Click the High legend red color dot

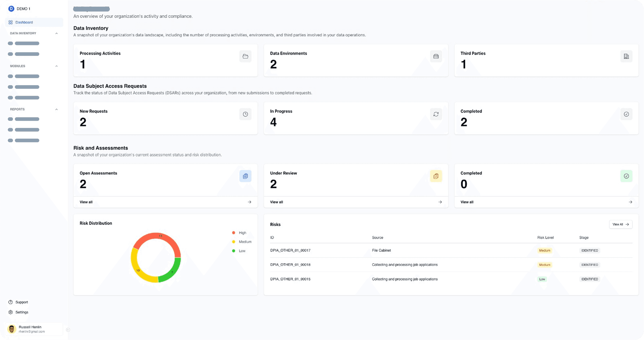point(233,233)
